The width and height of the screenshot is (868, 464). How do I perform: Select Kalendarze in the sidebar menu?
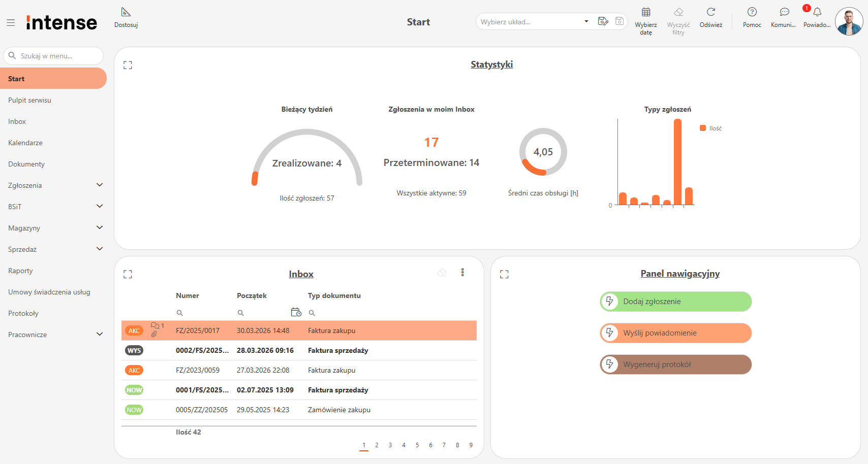click(x=25, y=143)
